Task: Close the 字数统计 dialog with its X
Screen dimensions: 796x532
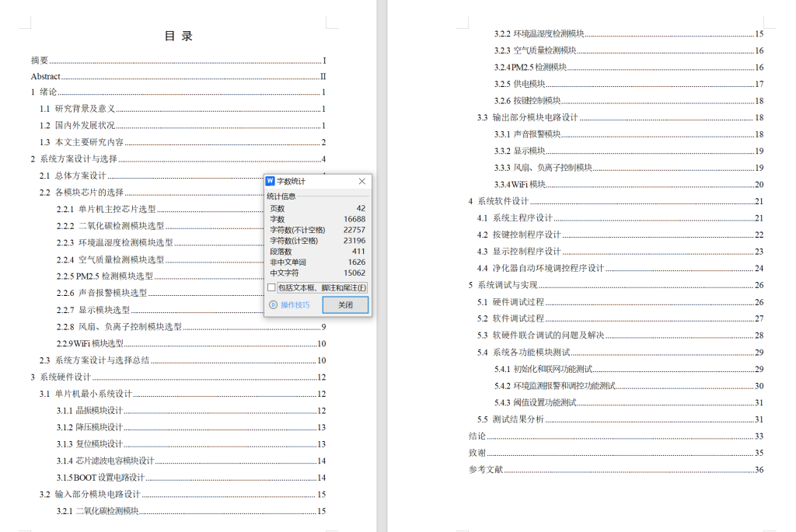Action: (361, 181)
